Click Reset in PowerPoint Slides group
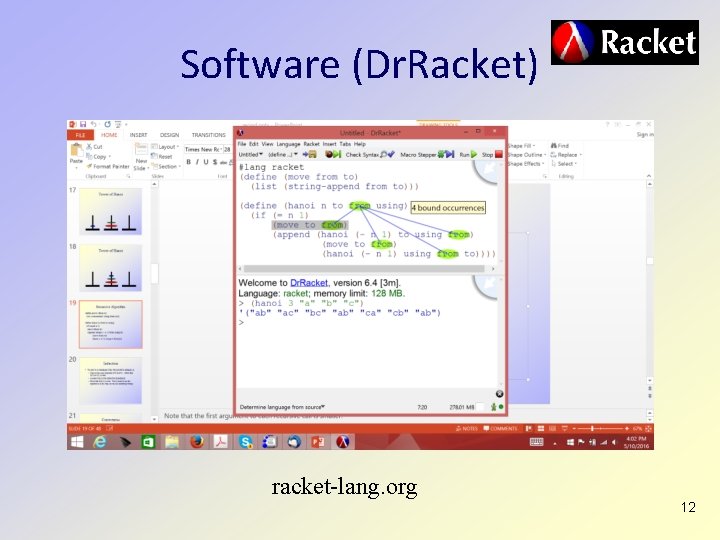The height and width of the screenshot is (540, 720). click(162, 157)
